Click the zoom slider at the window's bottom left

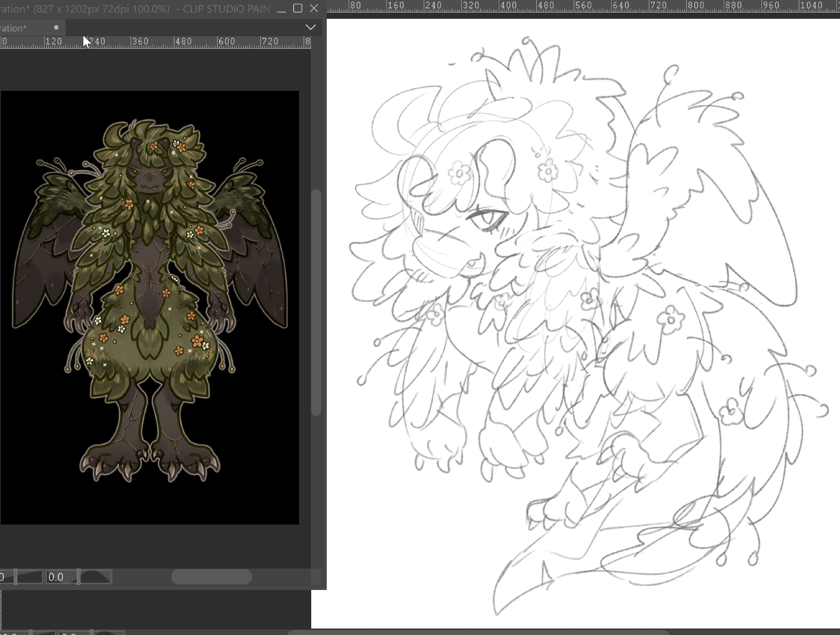pyautogui.click(x=29, y=577)
